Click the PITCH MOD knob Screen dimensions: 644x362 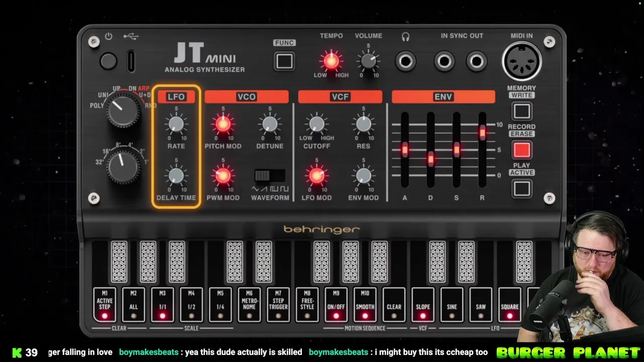click(223, 124)
